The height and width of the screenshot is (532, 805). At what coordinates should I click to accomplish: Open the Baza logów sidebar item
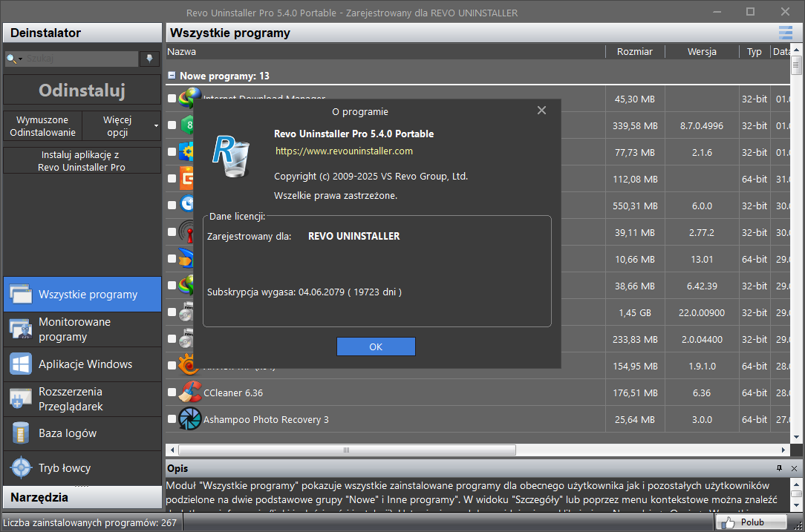click(x=82, y=433)
